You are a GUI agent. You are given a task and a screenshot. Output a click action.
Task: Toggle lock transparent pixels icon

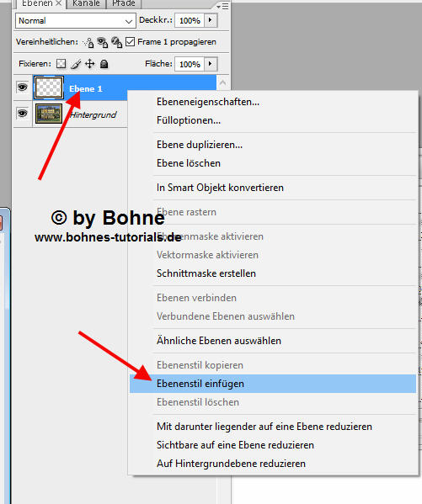pos(61,64)
